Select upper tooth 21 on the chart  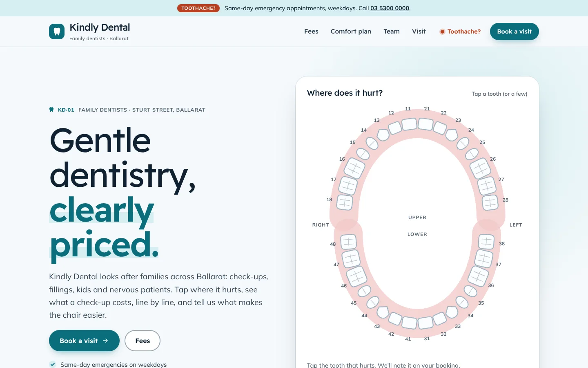click(425, 124)
